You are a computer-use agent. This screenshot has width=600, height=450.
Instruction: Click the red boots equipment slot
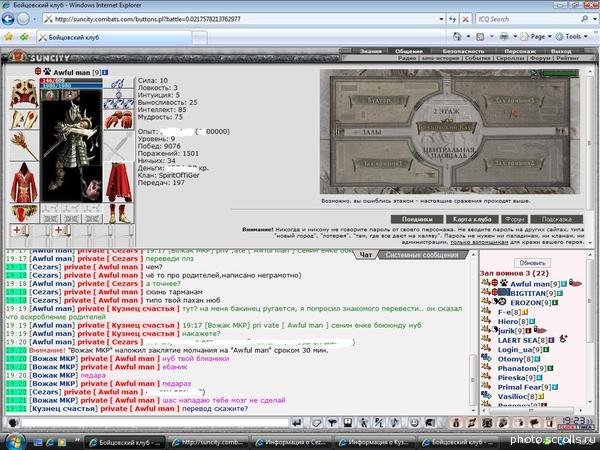pyautogui.click(x=119, y=214)
